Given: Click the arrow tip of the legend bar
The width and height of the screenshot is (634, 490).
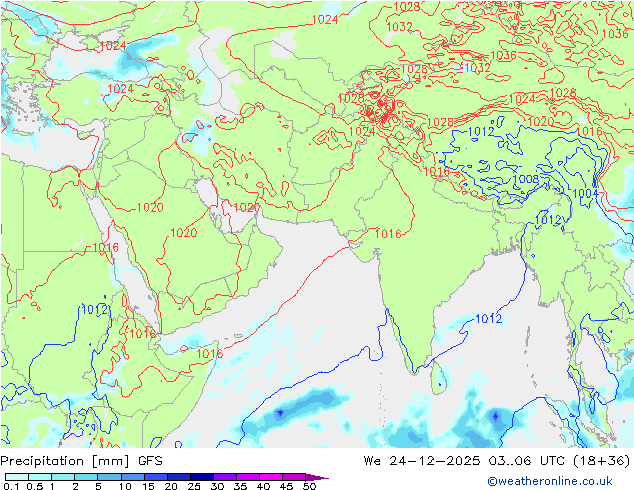Looking at the screenshot, I should click(x=318, y=477).
